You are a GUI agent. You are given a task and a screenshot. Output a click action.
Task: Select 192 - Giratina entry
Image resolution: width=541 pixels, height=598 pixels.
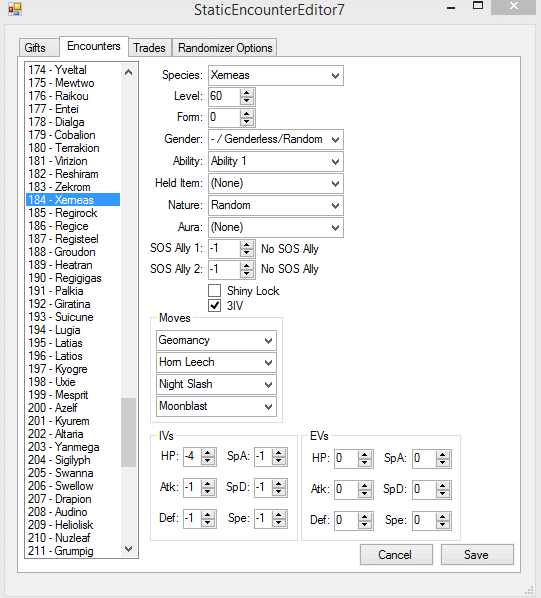click(x=73, y=304)
